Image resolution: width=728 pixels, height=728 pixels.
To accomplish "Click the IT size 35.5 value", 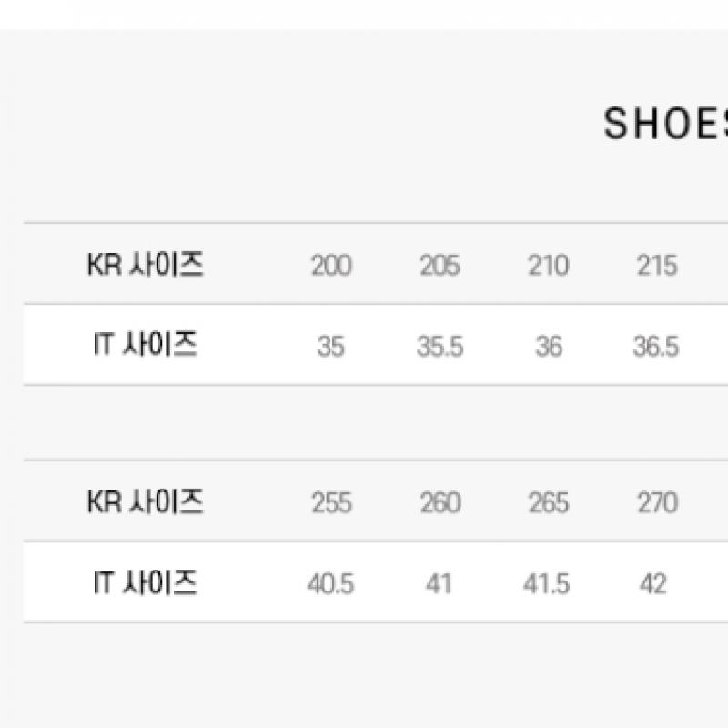I will (440, 347).
